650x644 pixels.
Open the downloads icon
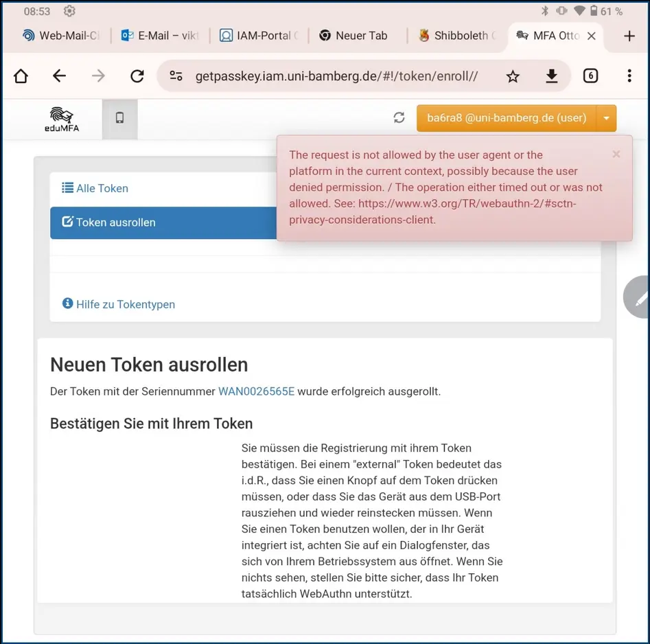[551, 76]
